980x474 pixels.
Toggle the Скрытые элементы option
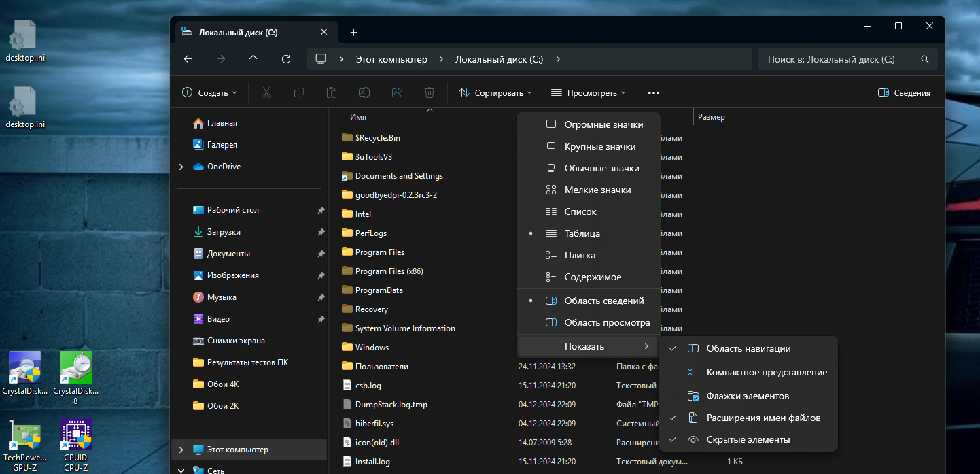748,440
